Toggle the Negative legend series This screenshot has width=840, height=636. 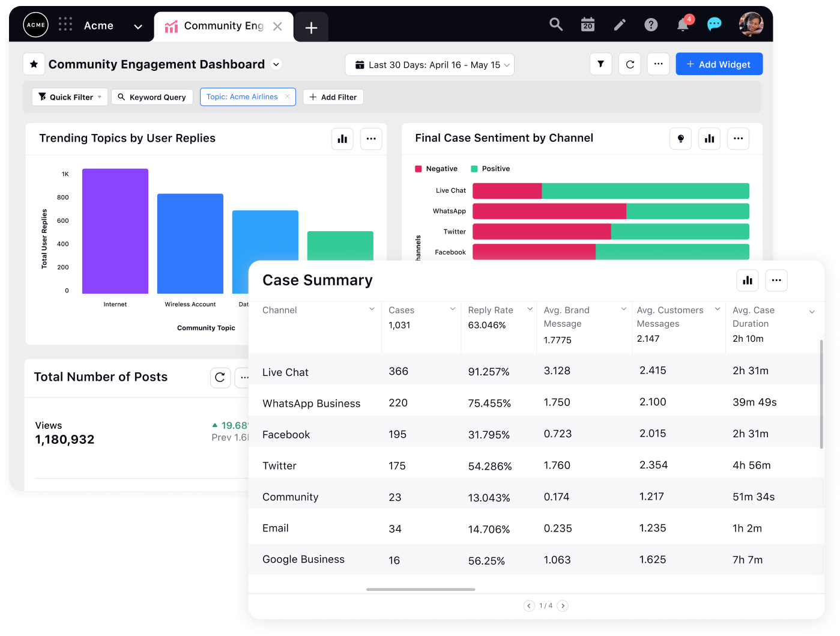coord(437,169)
